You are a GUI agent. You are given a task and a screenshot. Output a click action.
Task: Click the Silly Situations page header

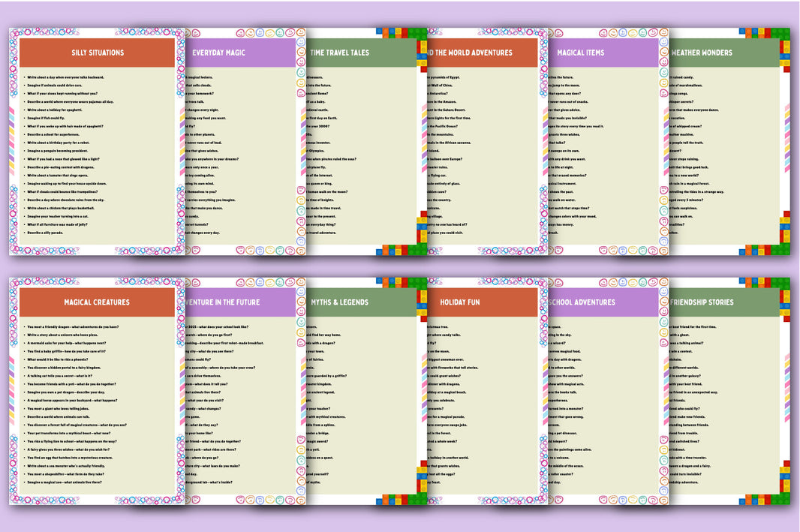click(98, 53)
